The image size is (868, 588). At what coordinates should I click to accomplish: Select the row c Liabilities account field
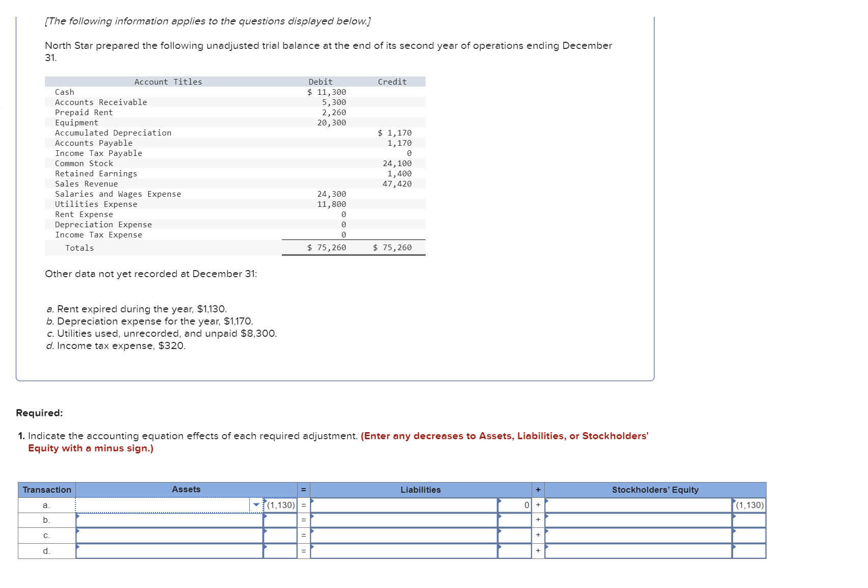[x=404, y=536]
